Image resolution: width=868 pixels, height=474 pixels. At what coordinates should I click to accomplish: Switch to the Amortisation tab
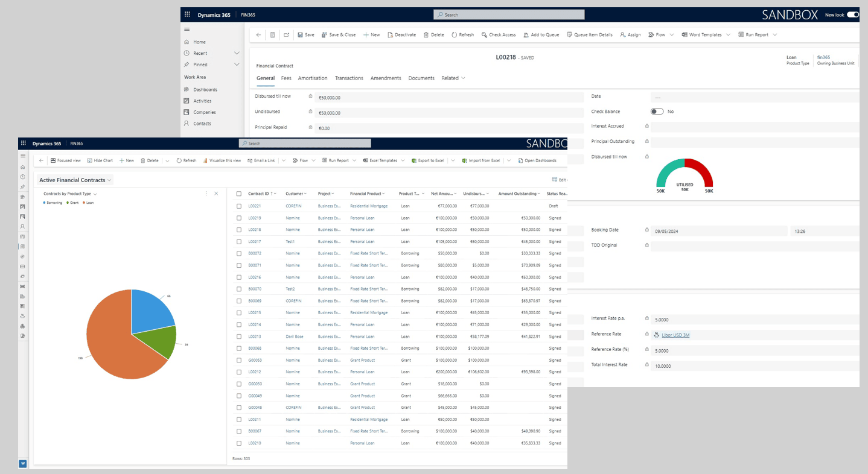(313, 78)
